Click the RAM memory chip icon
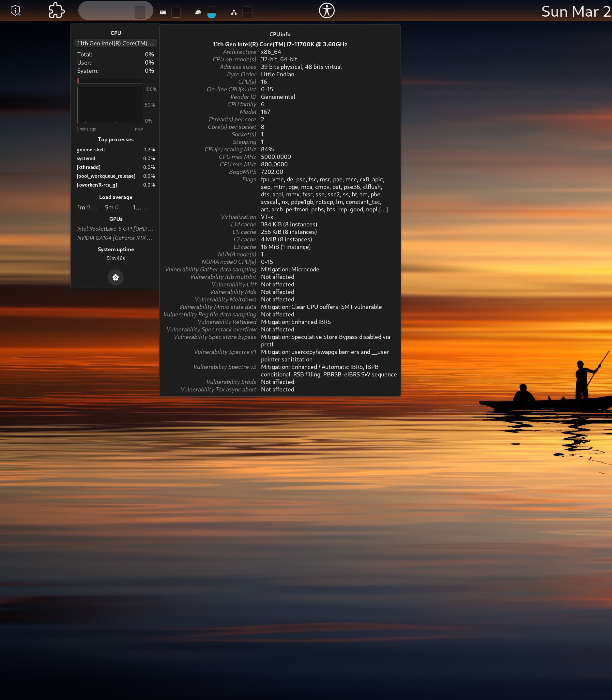The height and width of the screenshot is (700, 612). 162,12
